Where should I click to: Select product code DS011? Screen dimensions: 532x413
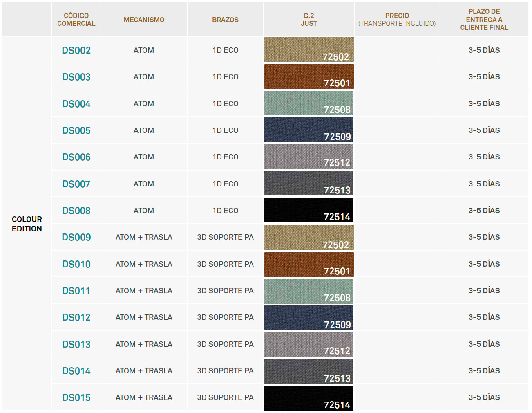coord(76,291)
